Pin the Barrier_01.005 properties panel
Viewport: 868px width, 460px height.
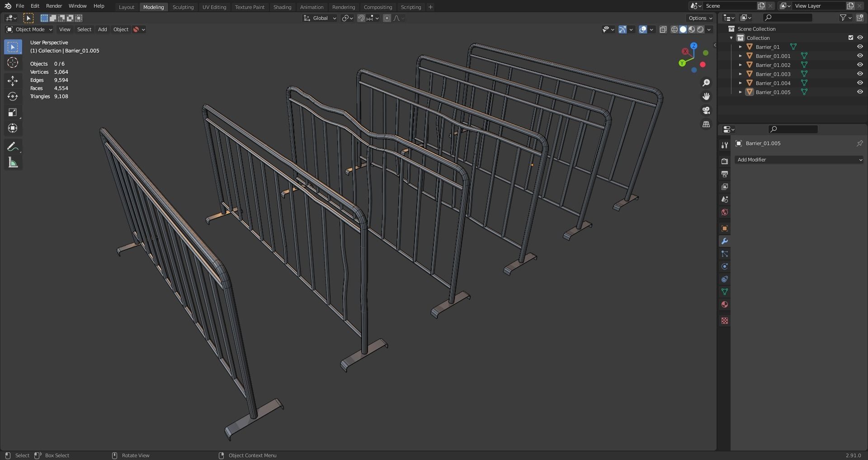pos(859,143)
